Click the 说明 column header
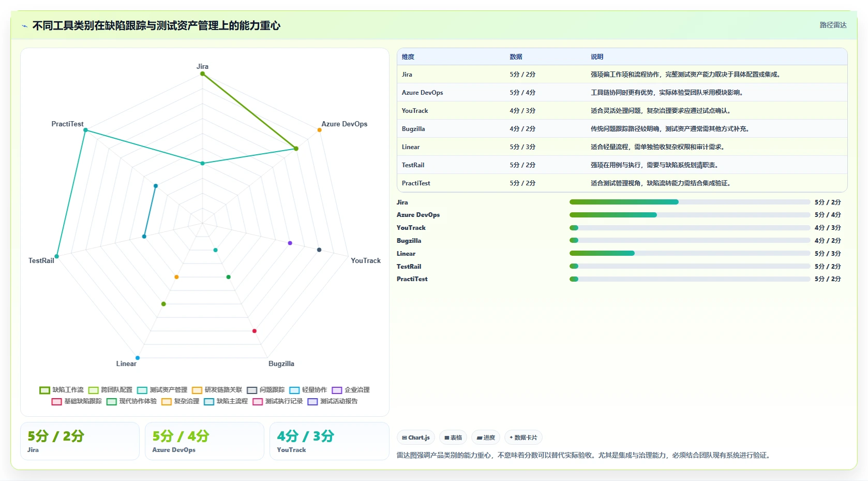Image resolution: width=868 pixels, height=481 pixels. [x=597, y=57]
